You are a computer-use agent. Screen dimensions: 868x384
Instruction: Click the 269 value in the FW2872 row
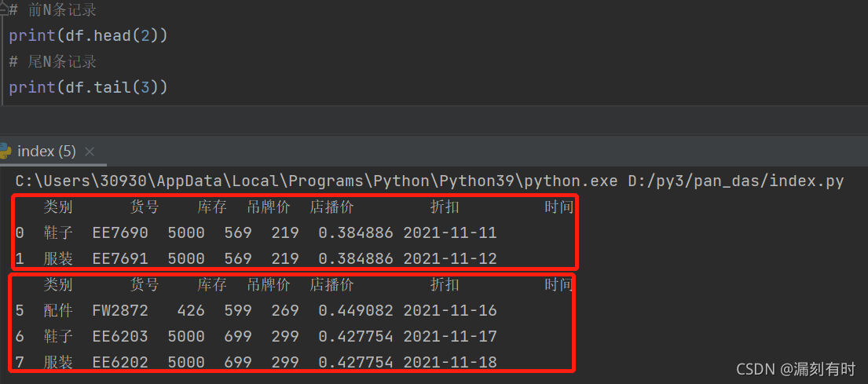285,311
